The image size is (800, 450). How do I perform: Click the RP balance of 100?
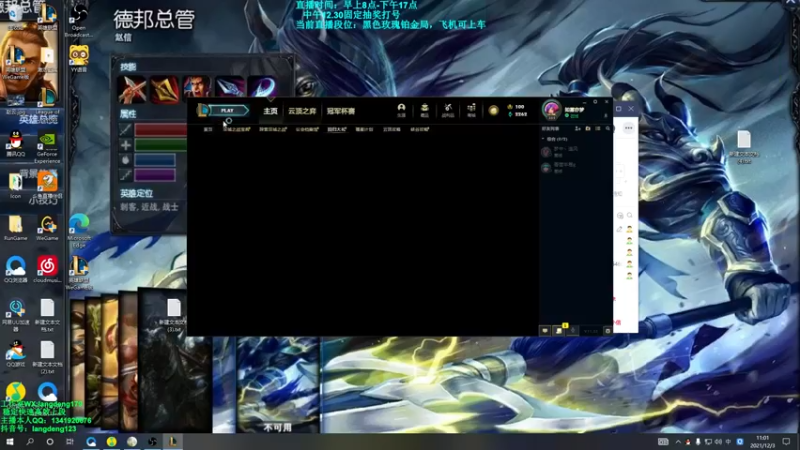point(516,107)
